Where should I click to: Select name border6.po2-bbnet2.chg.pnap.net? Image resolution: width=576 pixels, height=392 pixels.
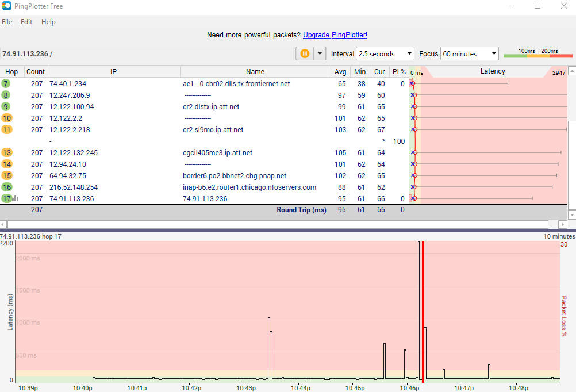pos(235,176)
